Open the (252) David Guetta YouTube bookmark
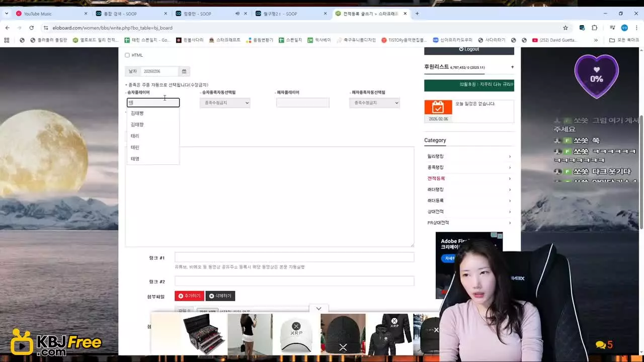The height and width of the screenshot is (362, 644). 555,40
